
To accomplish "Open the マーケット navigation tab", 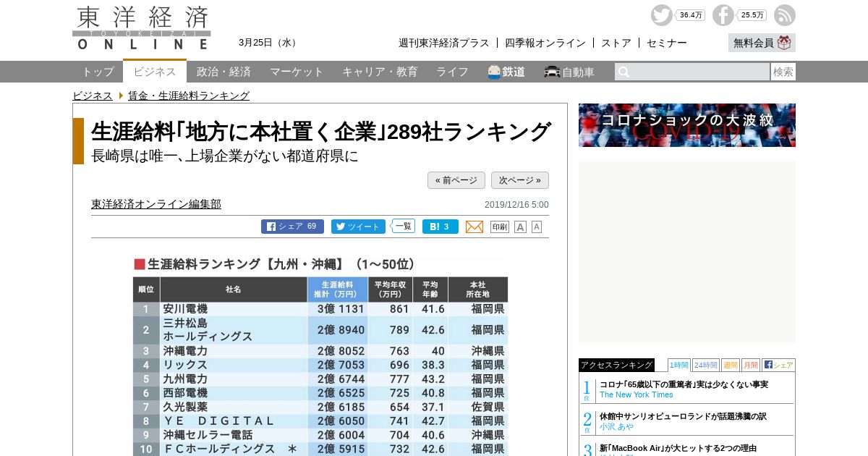I will coord(297,72).
